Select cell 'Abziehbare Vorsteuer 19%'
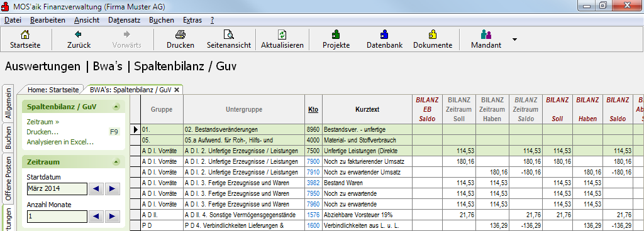Viewport: 644px width, 231px height. tap(367, 215)
